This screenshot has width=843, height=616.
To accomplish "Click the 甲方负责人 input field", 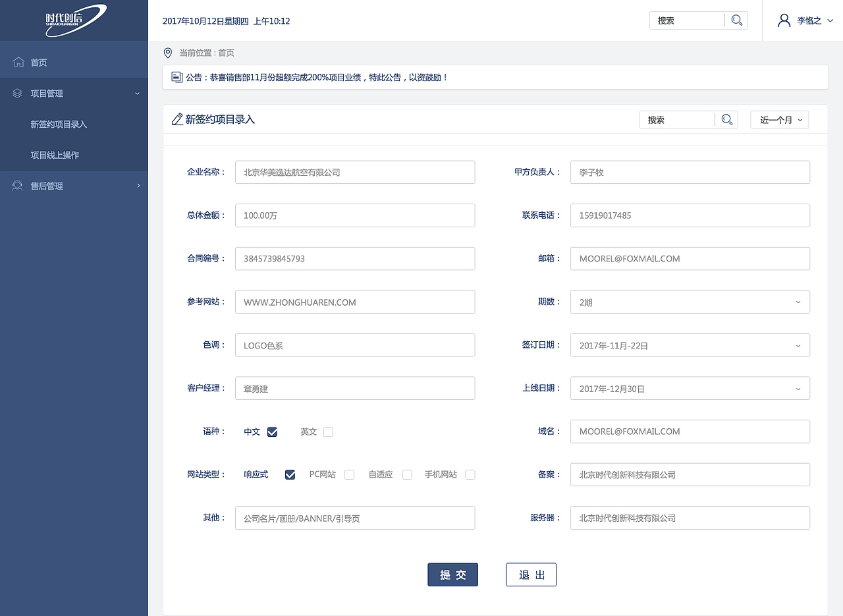I will pyautogui.click(x=690, y=172).
